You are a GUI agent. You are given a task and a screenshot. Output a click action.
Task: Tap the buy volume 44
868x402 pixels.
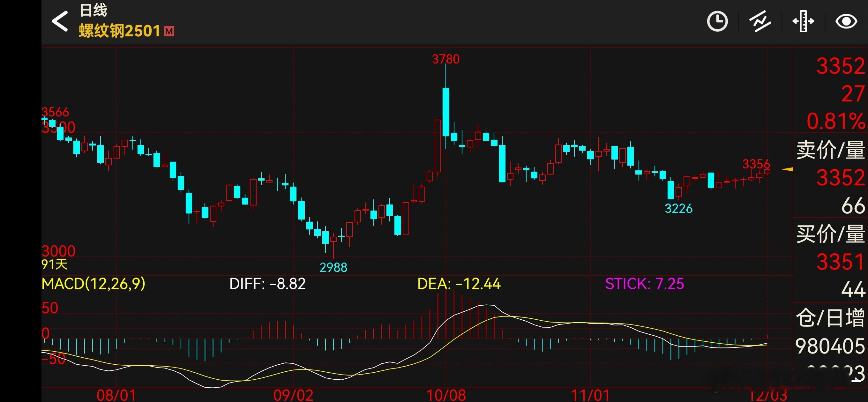click(853, 289)
